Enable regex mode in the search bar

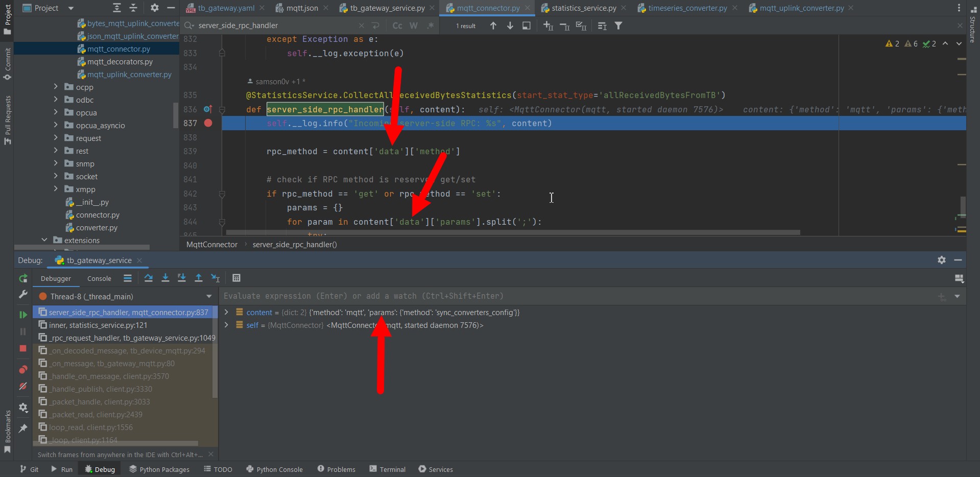pyautogui.click(x=431, y=26)
